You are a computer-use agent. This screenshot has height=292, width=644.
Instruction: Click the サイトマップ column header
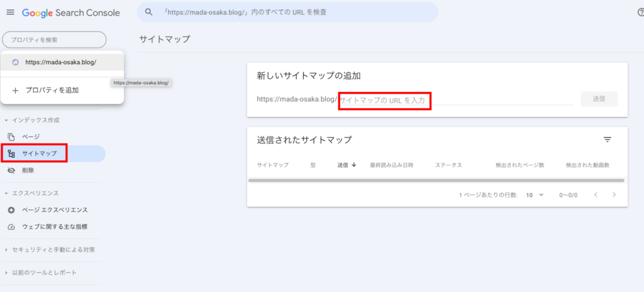coord(273,165)
